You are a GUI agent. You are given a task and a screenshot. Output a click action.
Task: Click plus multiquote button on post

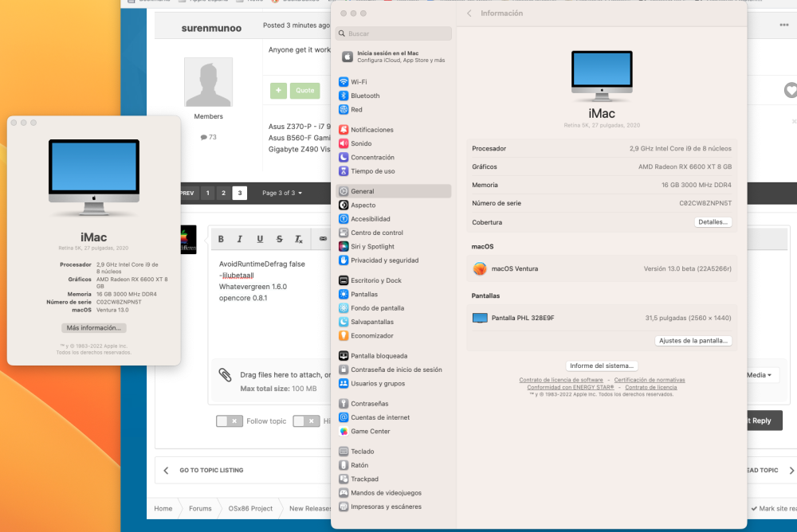pyautogui.click(x=278, y=91)
